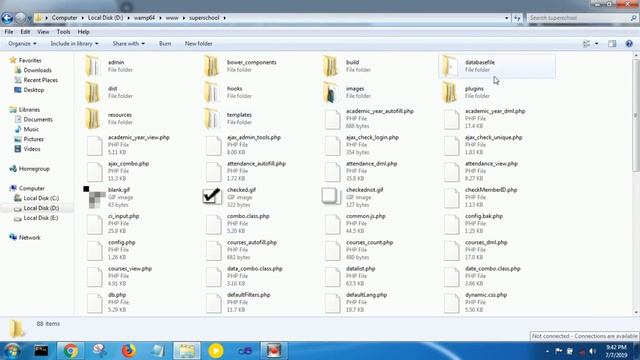Select the images folder icon

click(x=331, y=92)
